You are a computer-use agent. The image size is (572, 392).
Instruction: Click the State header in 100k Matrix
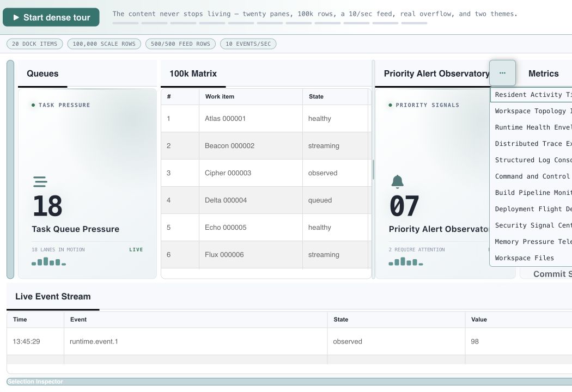coord(335,96)
